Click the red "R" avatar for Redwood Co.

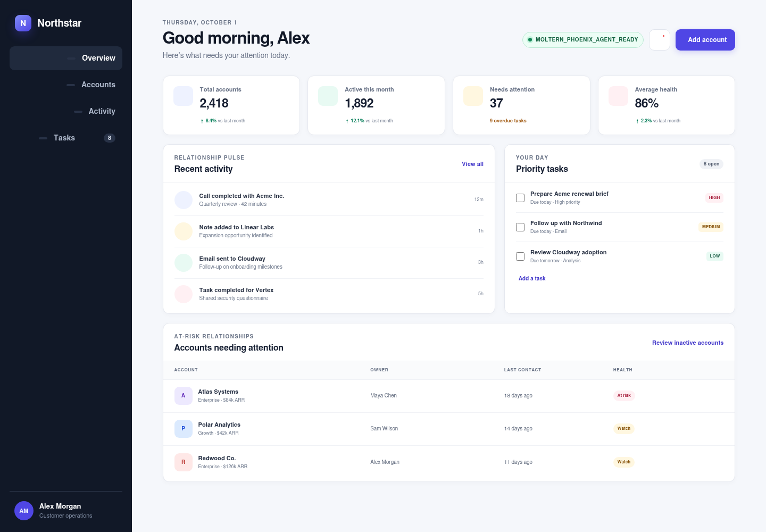click(184, 462)
